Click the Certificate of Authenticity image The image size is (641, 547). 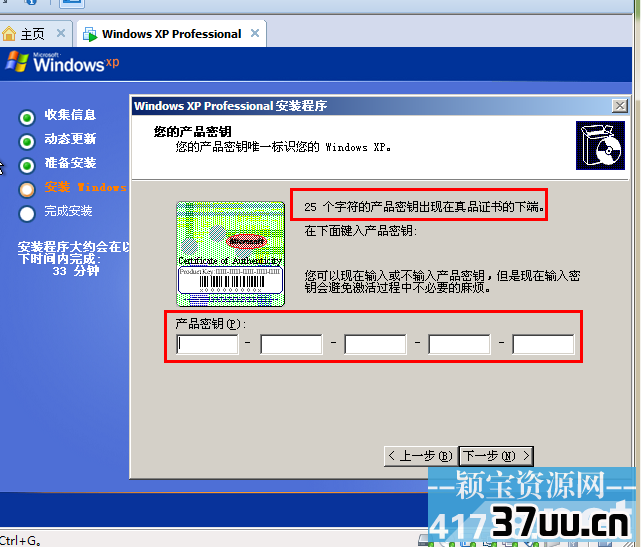click(231, 254)
